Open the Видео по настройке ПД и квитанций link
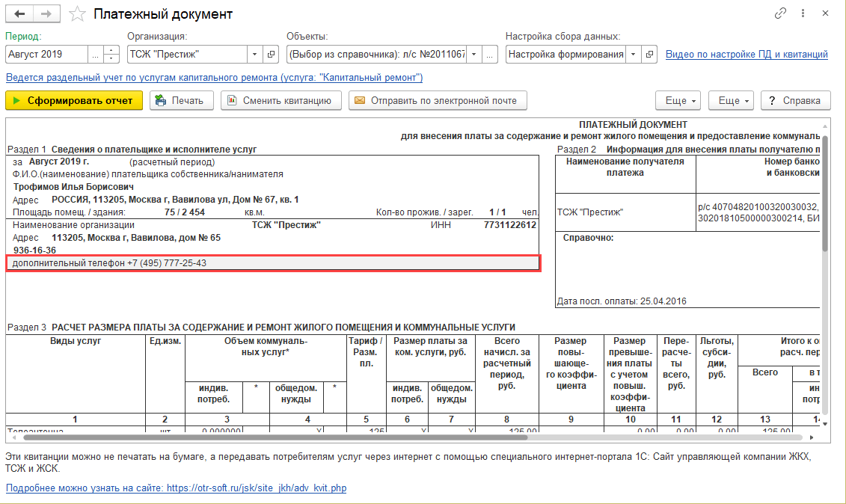Screen dimensions: 846x504 click(x=747, y=54)
